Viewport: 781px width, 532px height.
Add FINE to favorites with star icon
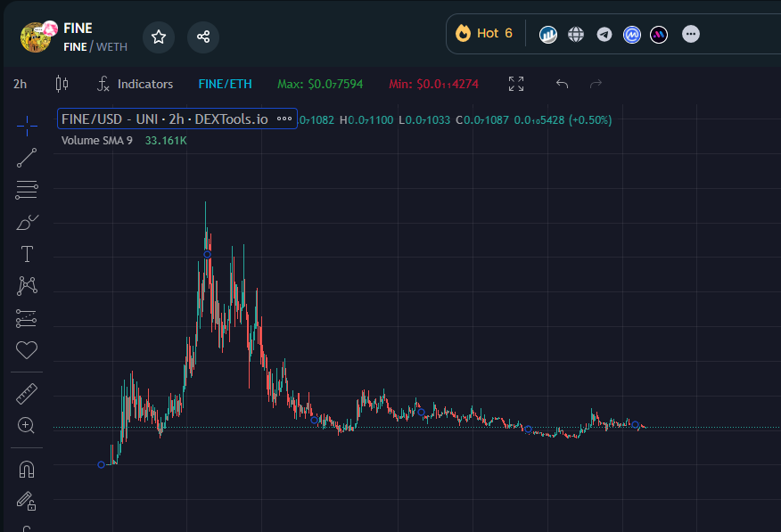(x=159, y=37)
